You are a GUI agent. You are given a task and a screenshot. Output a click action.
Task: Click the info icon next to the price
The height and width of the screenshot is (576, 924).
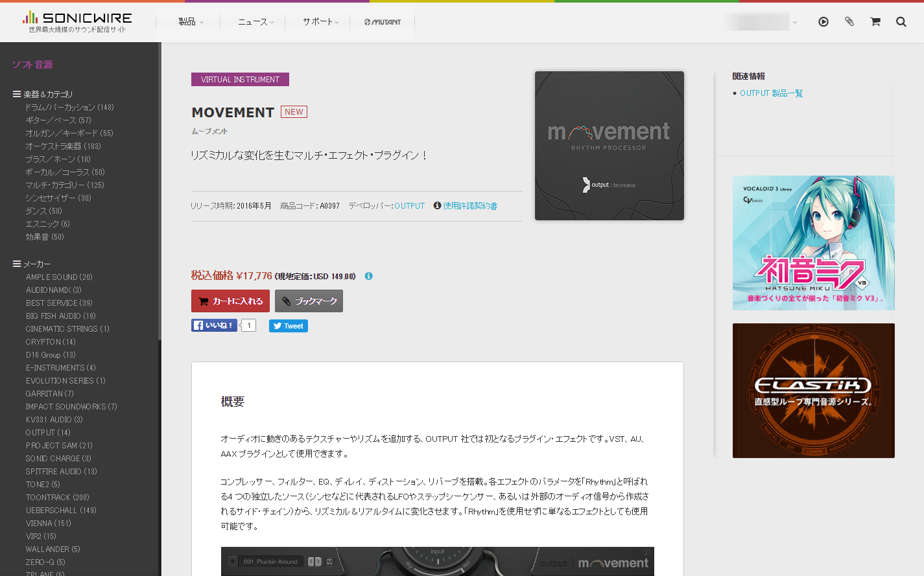pyautogui.click(x=368, y=276)
